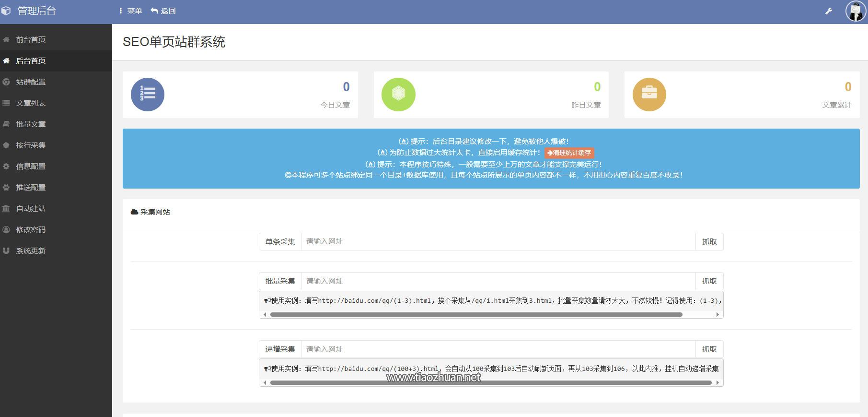Viewport: 868px width, 417px height.
Task: Focus the 递增采集 URL input field
Action: pyautogui.click(x=498, y=349)
